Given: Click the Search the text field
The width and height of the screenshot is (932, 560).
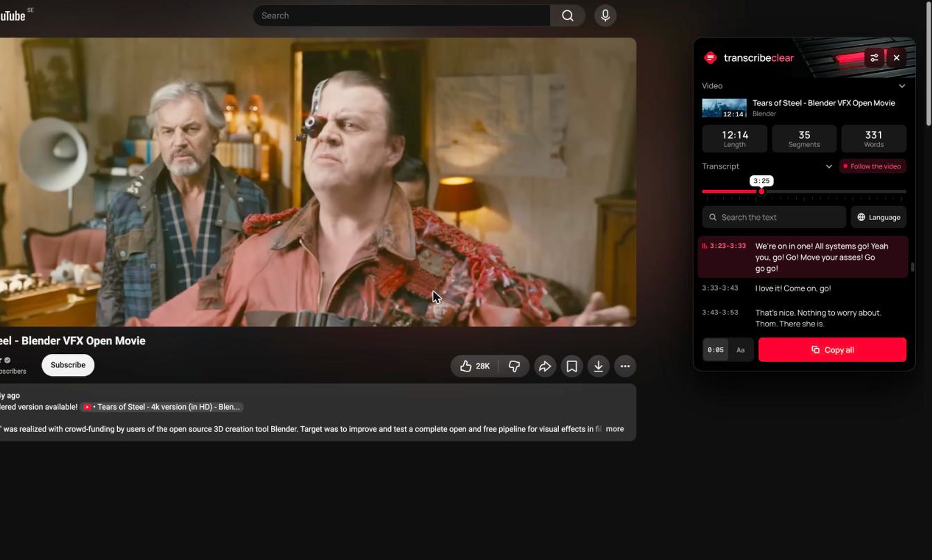Looking at the screenshot, I should coord(774,217).
